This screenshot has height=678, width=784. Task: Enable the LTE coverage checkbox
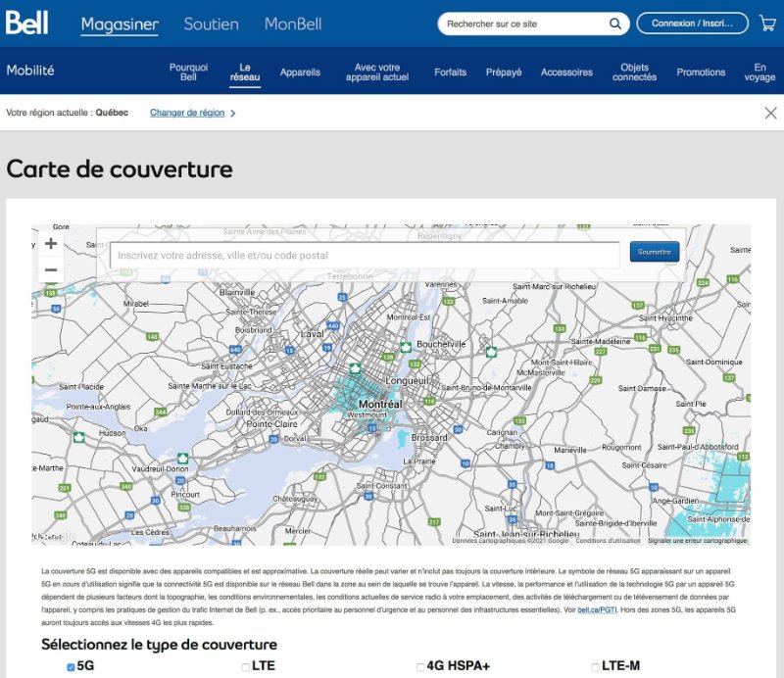tap(246, 667)
